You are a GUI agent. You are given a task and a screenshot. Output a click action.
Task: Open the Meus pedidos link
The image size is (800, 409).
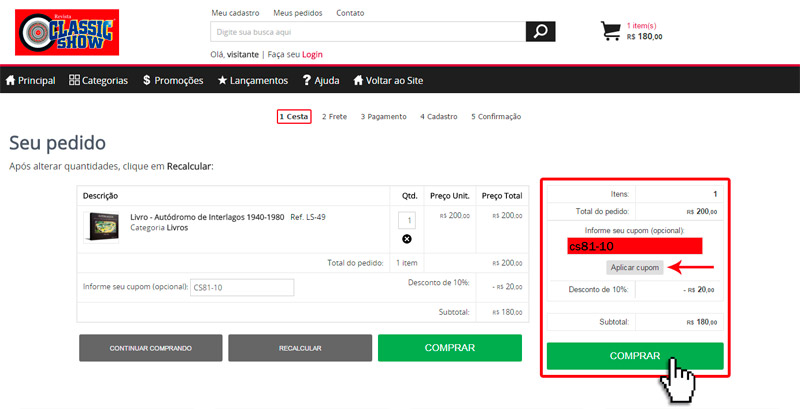pyautogui.click(x=297, y=13)
